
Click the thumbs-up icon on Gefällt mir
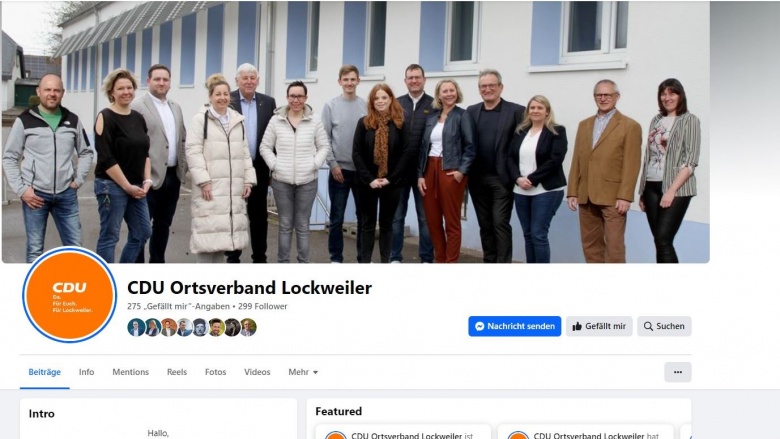point(577,326)
